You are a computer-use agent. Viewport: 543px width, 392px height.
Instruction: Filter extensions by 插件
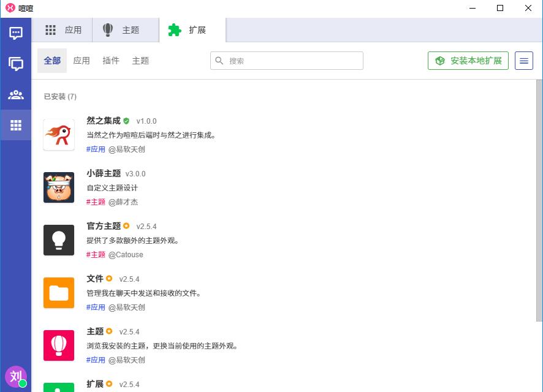click(111, 61)
